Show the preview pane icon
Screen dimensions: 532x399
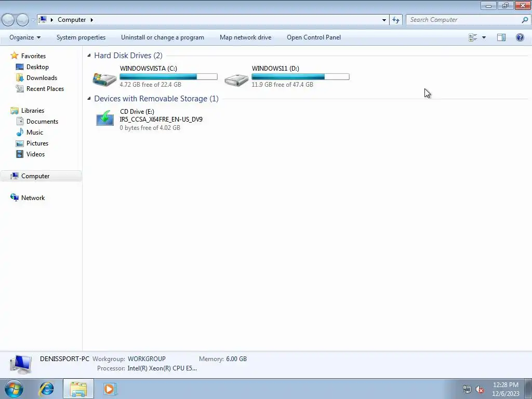(x=501, y=37)
